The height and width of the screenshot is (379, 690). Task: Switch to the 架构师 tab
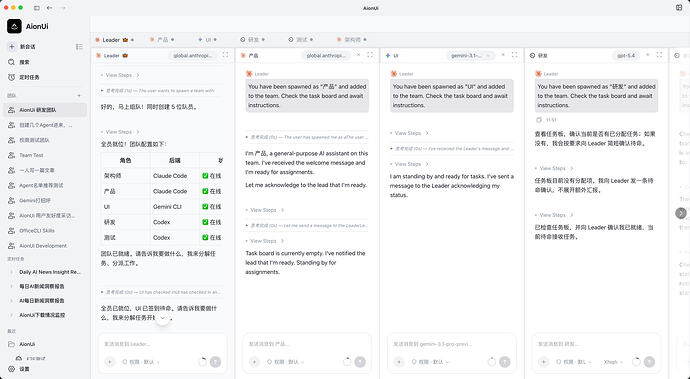pos(351,40)
